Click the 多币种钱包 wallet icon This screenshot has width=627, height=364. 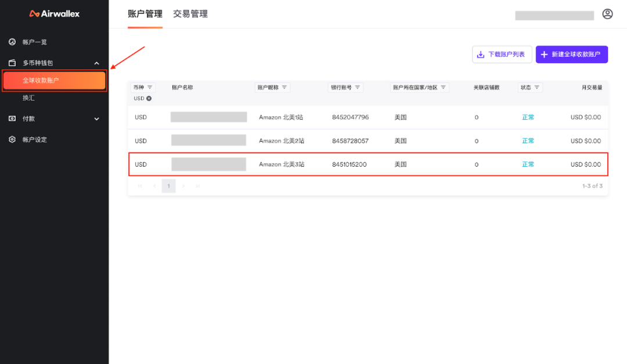[13, 63]
